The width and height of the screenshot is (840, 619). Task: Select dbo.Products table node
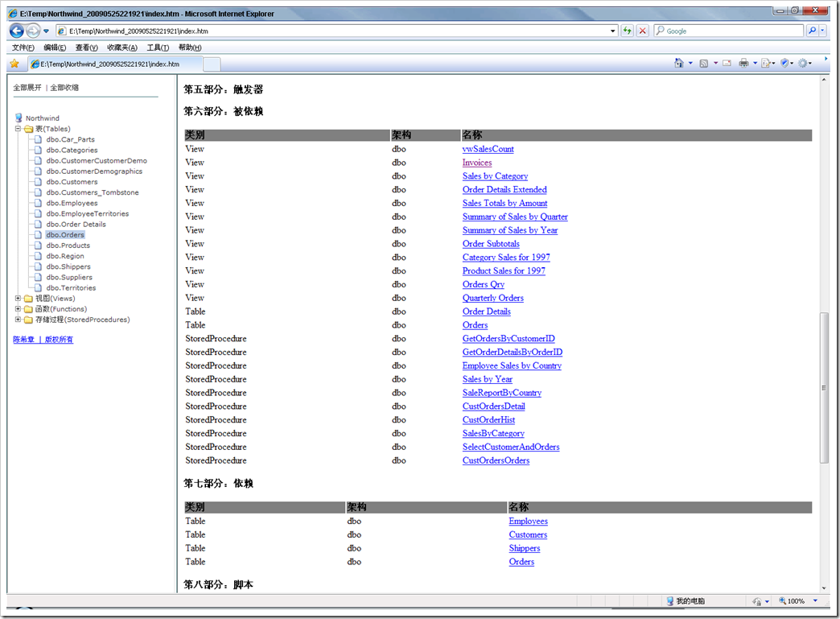point(68,246)
